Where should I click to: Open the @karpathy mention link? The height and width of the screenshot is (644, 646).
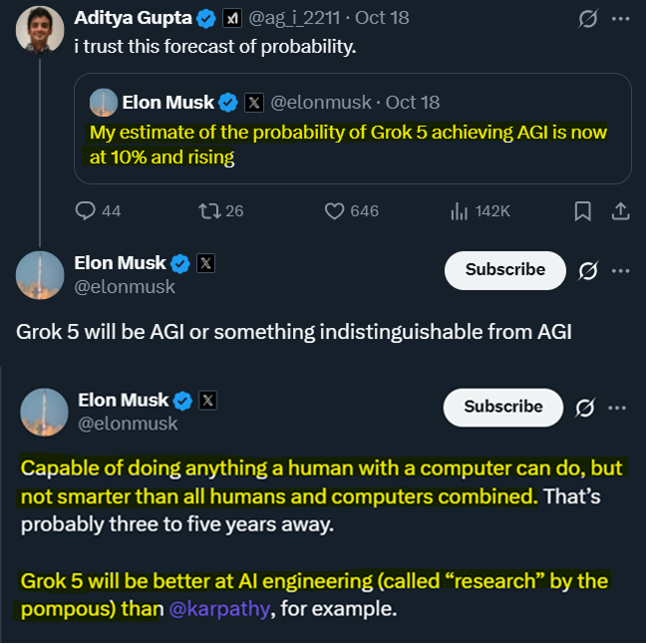pos(219,607)
